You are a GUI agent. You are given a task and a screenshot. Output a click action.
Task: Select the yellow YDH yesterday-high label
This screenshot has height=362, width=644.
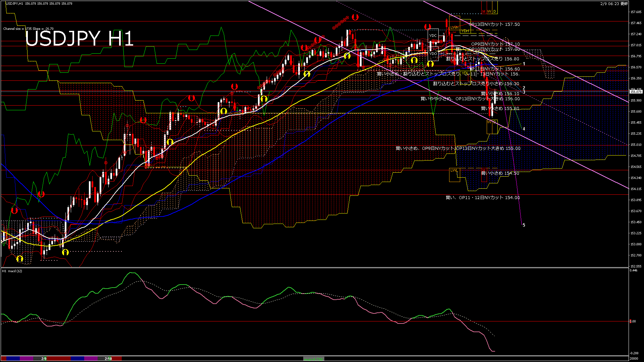click(x=465, y=31)
